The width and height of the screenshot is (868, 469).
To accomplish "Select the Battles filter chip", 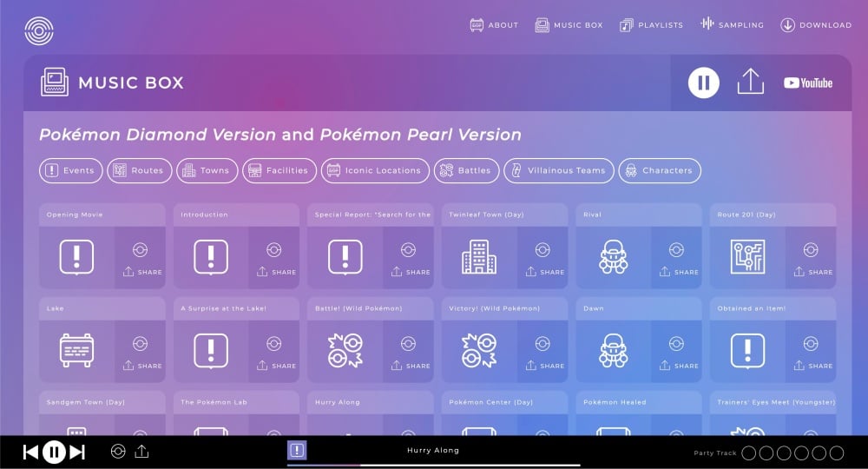I will (x=466, y=171).
